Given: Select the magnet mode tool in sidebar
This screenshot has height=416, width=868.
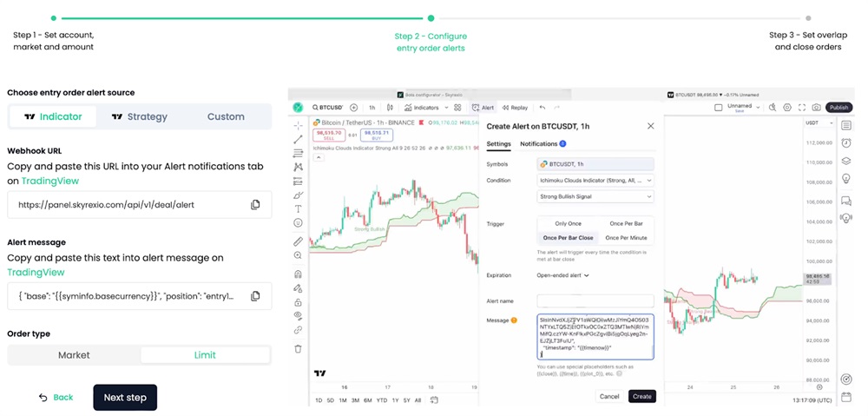Looking at the screenshot, I should [x=298, y=274].
